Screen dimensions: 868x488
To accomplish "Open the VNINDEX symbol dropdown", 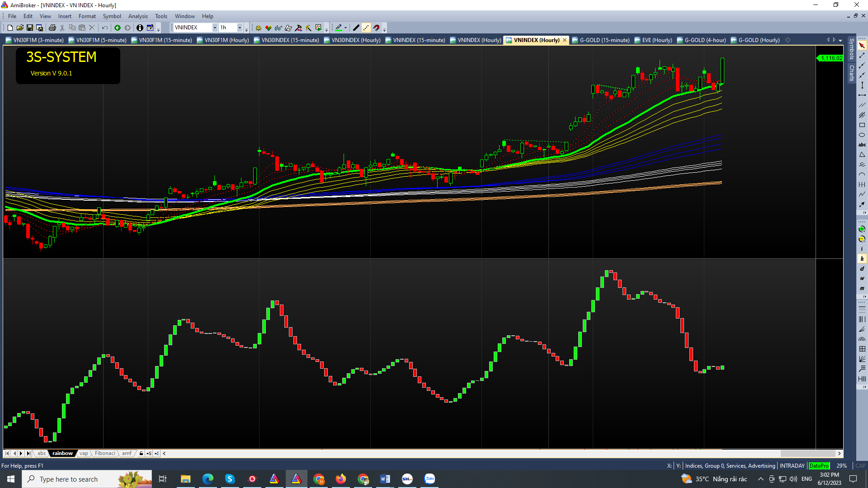I will [x=215, y=28].
